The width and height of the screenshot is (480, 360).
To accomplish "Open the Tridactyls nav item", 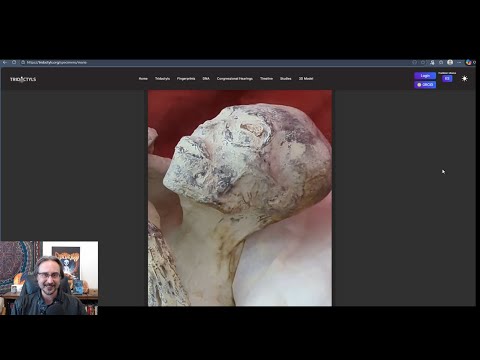I will click(162, 79).
